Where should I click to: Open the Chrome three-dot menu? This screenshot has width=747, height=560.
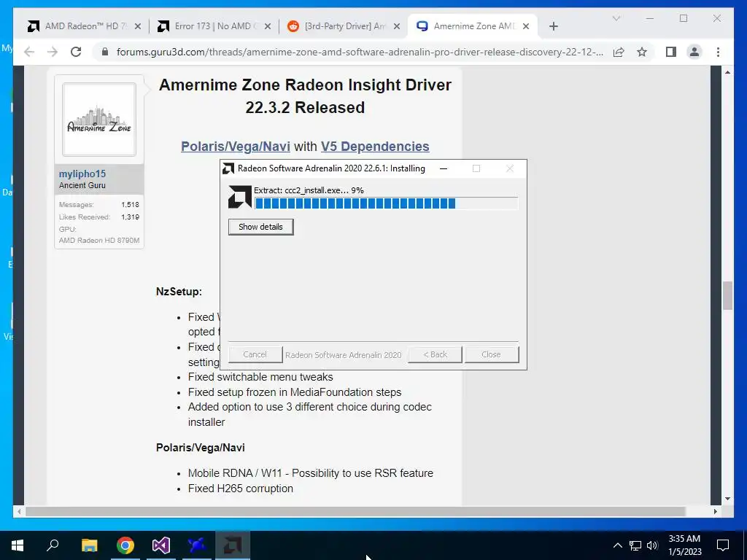point(718,52)
